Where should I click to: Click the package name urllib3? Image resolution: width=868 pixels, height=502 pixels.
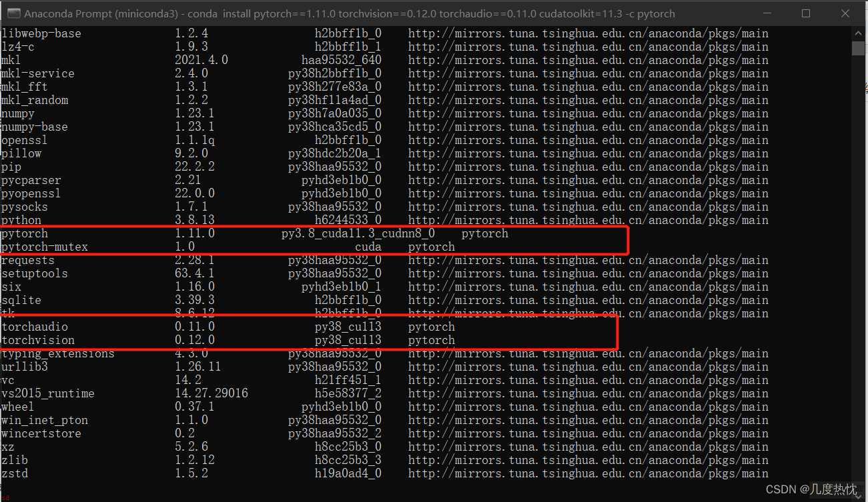click(x=25, y=367)
